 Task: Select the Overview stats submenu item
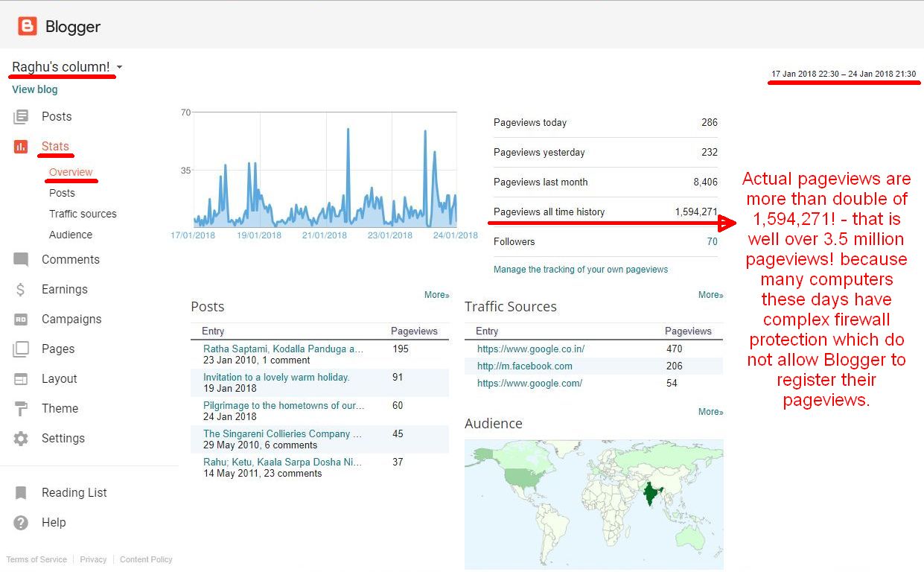pos(71,172)
